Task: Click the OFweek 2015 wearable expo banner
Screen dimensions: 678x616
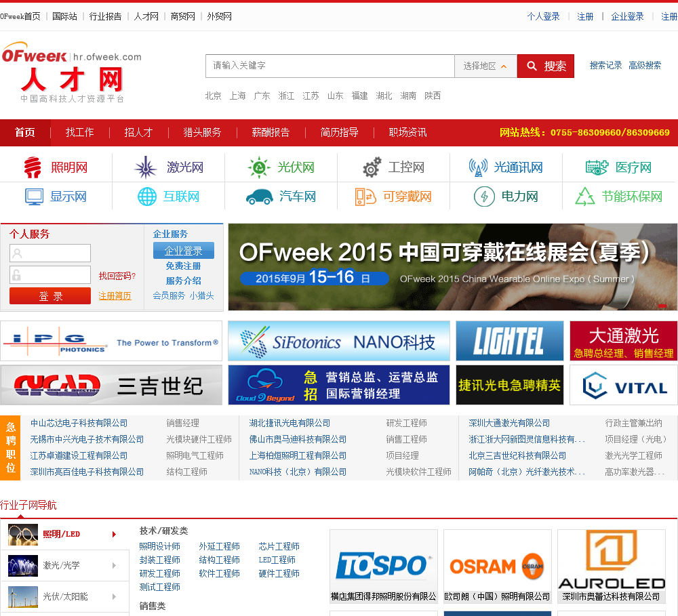Action: [x=453, y=267]
